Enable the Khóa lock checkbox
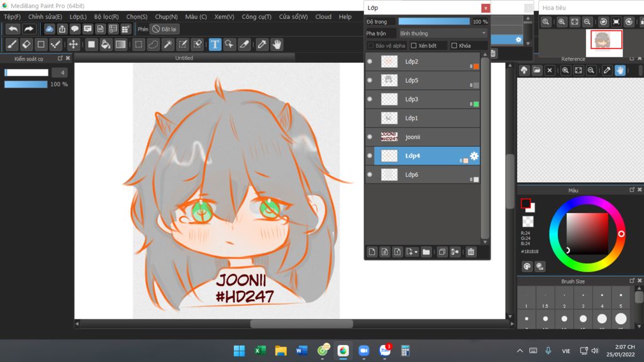 [x=454, y=45]
